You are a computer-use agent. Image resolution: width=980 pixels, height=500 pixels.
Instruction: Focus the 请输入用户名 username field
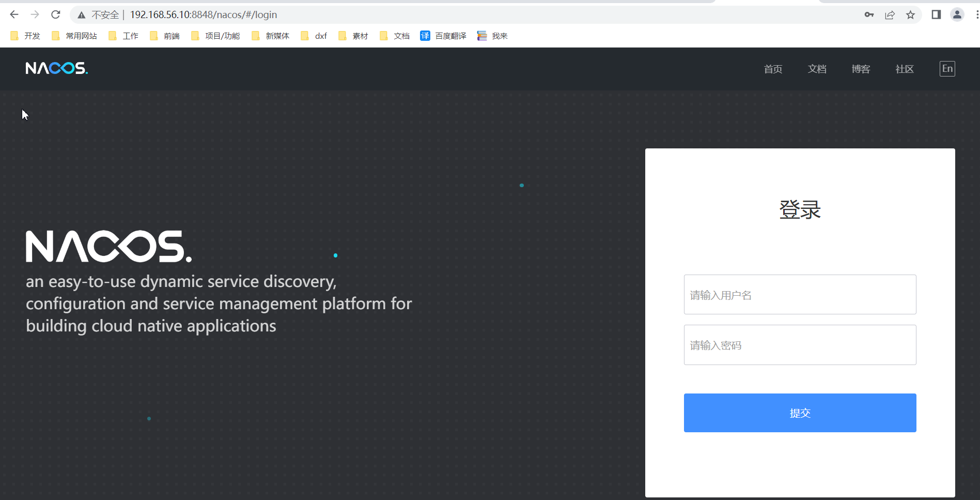(800, 294)
